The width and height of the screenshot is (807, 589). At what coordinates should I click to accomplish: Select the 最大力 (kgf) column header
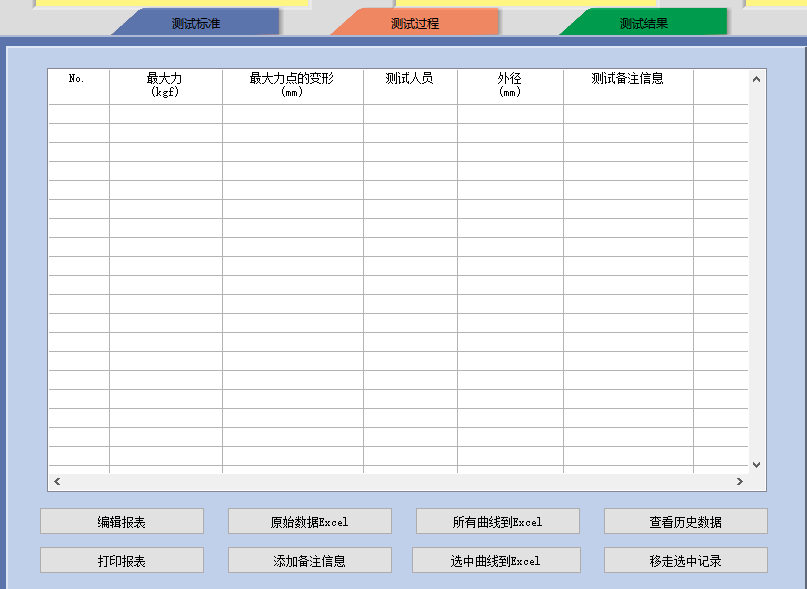pyautogui.click(x=165, y=85)
